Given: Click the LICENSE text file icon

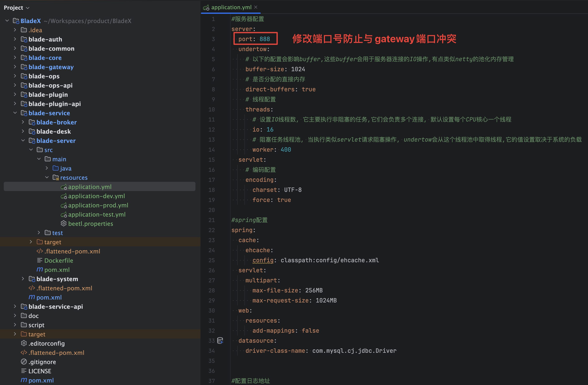Looking at the screenshot, I should pos(24,371).
